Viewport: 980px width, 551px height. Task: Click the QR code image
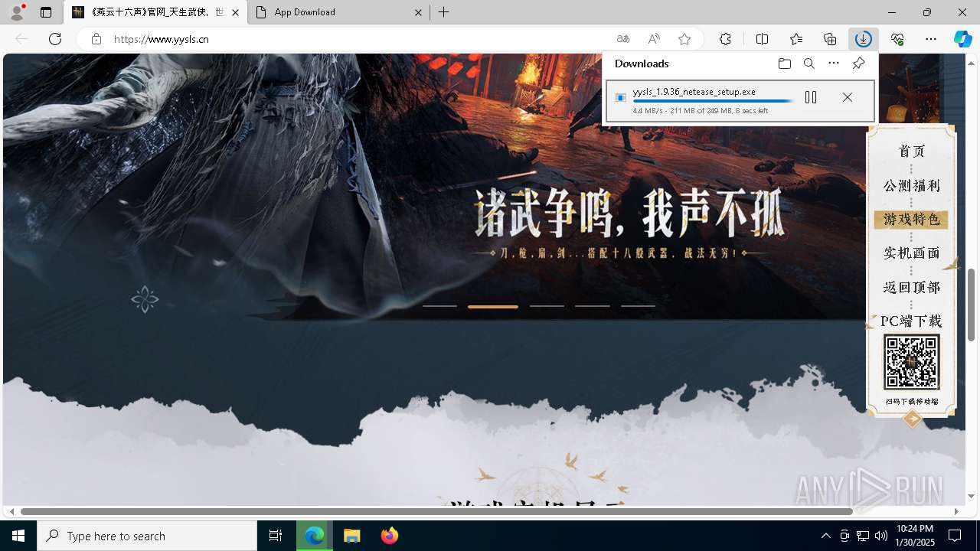[x=911, y=362]
